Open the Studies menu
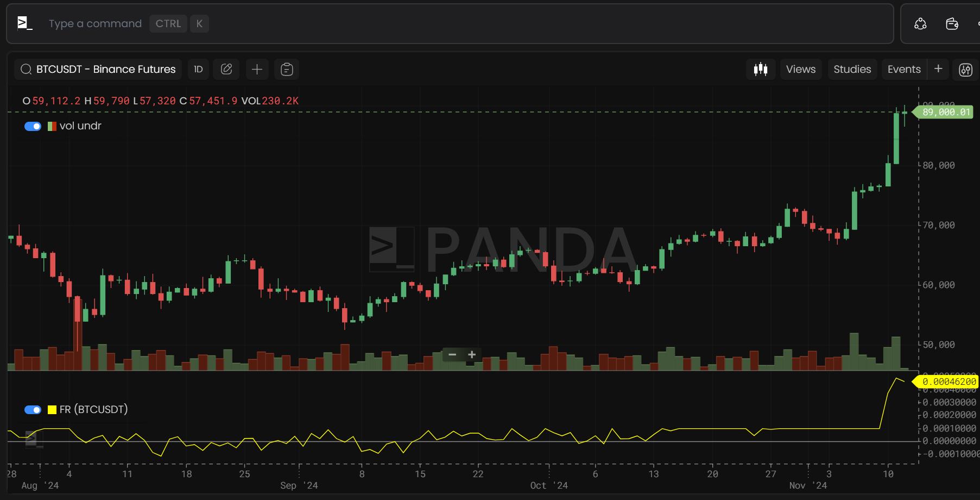 852,69
